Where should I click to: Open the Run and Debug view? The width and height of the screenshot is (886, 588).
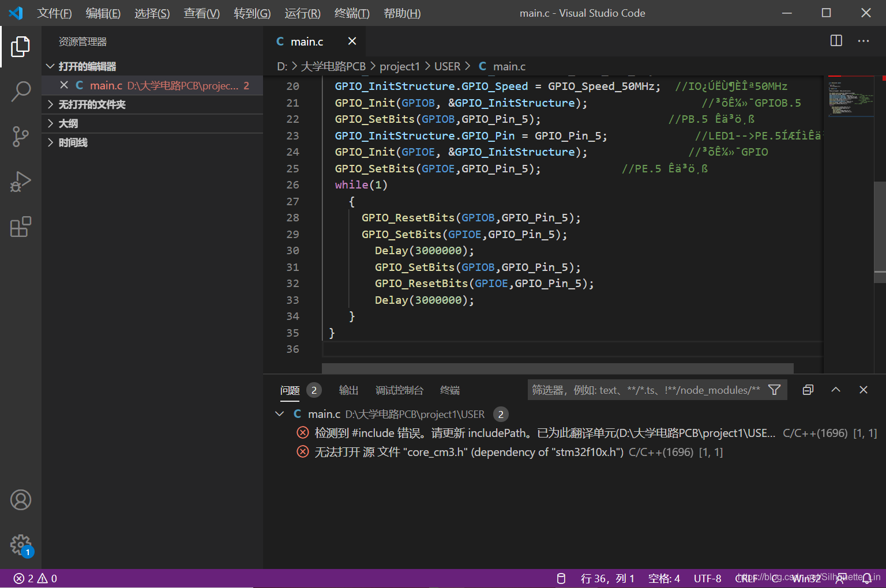pos(21,182)
